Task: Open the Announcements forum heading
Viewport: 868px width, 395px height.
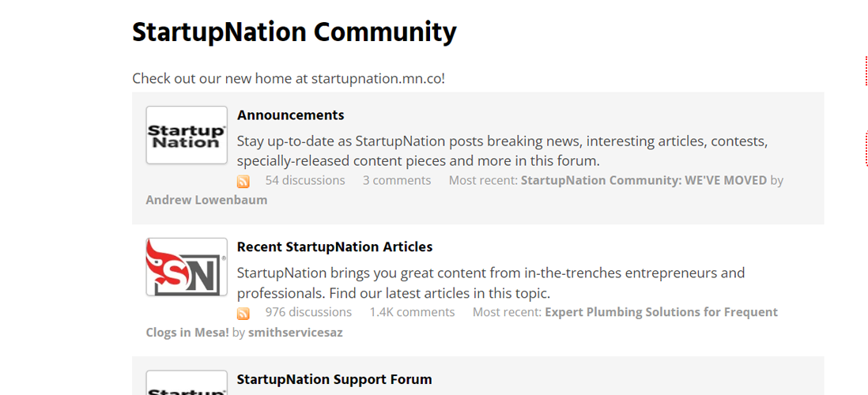Action: [x=291, y=115]
